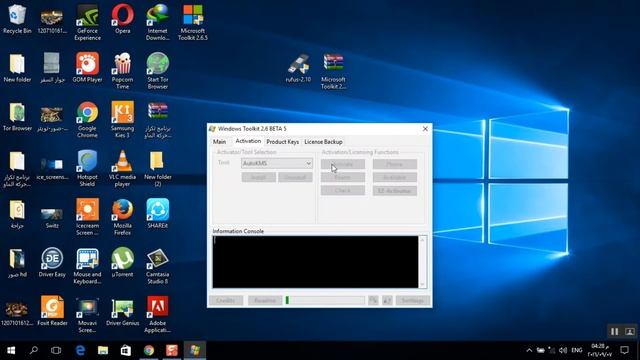Open the Product Keys tab

[x=282, y=142]
